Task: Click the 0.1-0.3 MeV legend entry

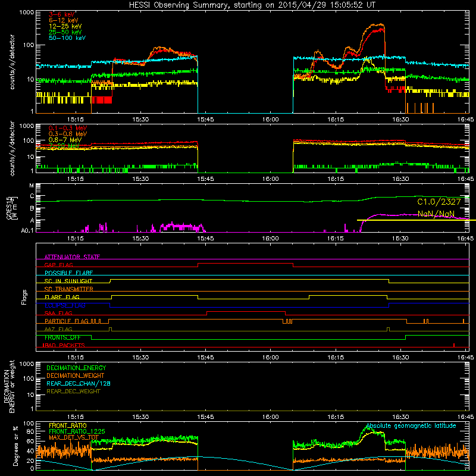Action: point(68,129)
